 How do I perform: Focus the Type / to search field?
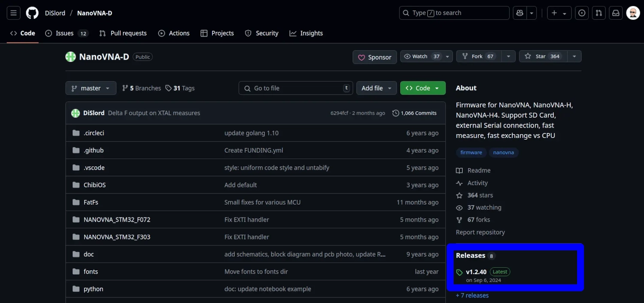point(454,13)
